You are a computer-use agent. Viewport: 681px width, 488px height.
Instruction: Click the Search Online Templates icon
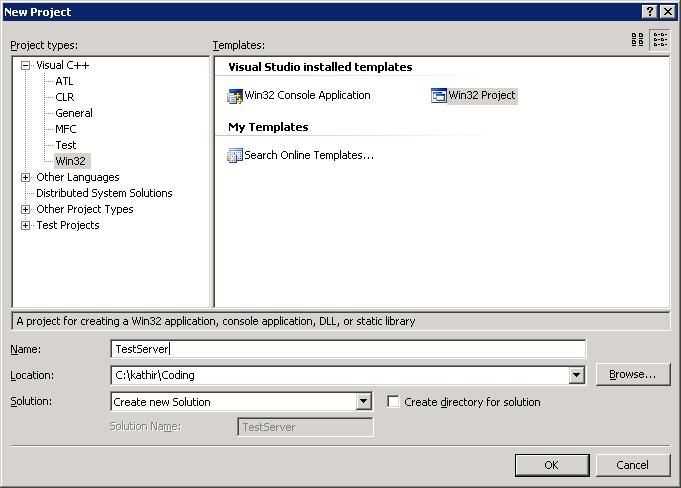[235, 155]
